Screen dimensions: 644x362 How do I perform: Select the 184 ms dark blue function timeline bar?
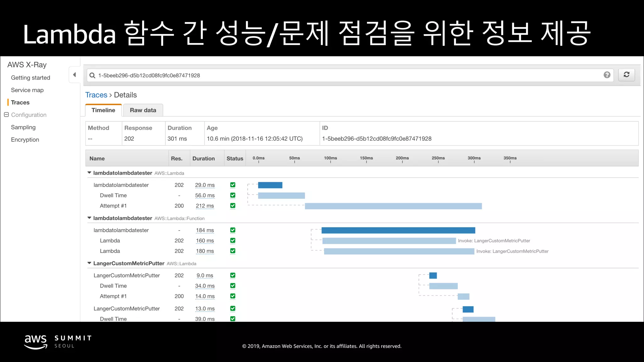pyautogui.click(x=398, y=230)
